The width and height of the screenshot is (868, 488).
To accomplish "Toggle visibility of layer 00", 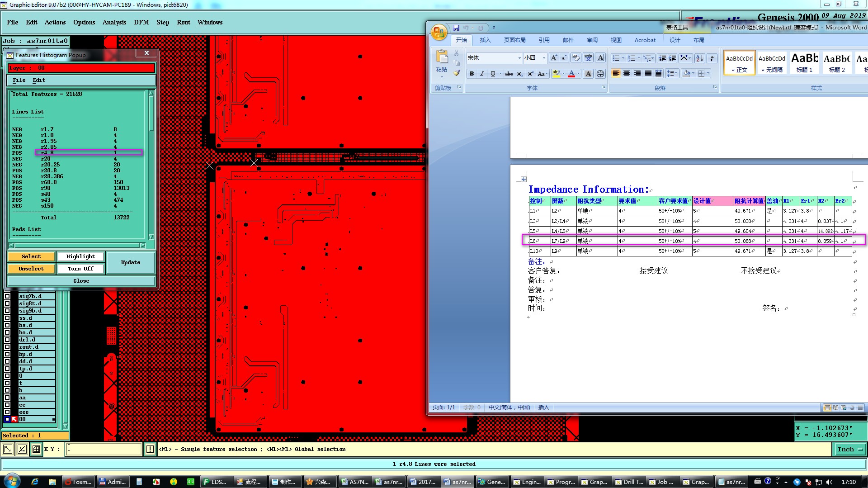I will click(7, 419).
